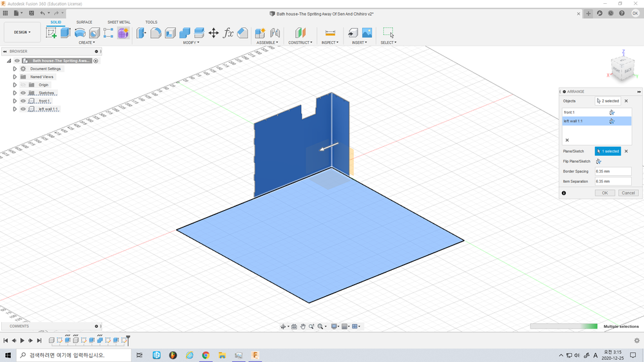Image resolution: width=644 pixels, height=362 pixels.
Task: Activate root component radio button
Action: point(95,61)
